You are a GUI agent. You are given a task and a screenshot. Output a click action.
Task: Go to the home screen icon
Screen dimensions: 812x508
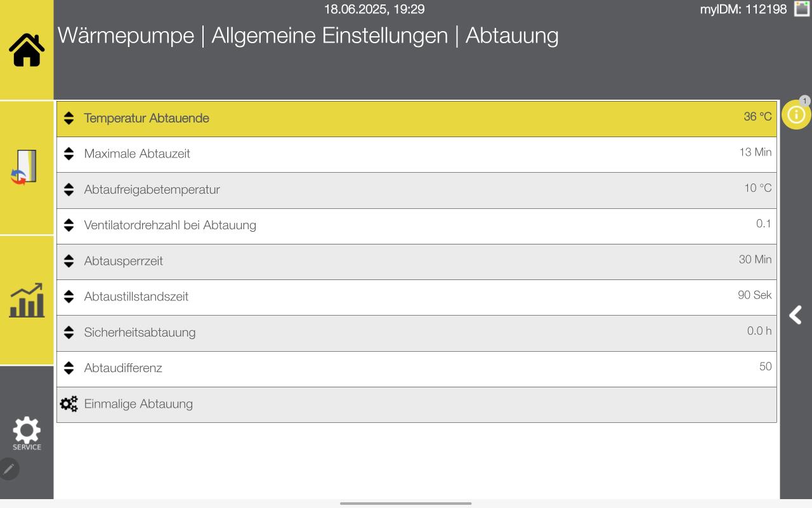[x=27, y=50]
